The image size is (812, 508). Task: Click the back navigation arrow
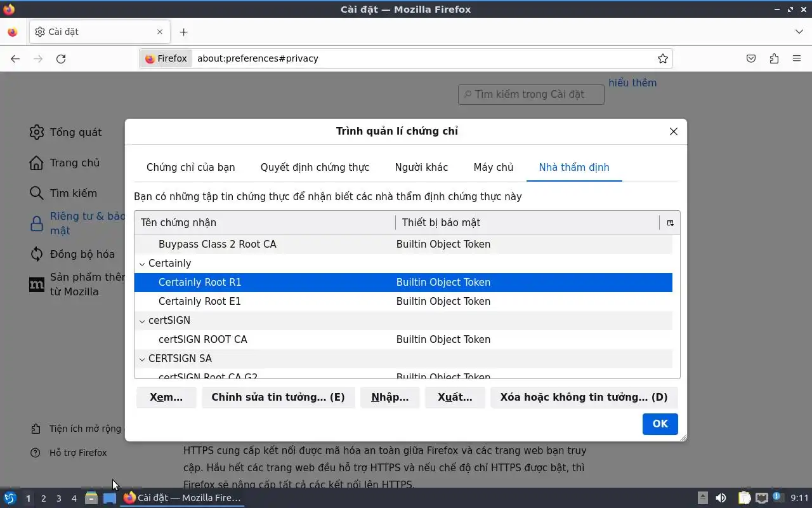(x=15, y=58)
